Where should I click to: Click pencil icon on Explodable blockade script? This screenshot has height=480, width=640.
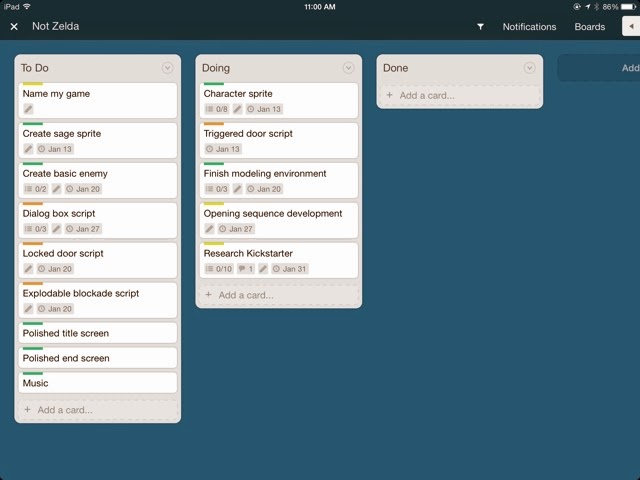(x=28, y=309)
